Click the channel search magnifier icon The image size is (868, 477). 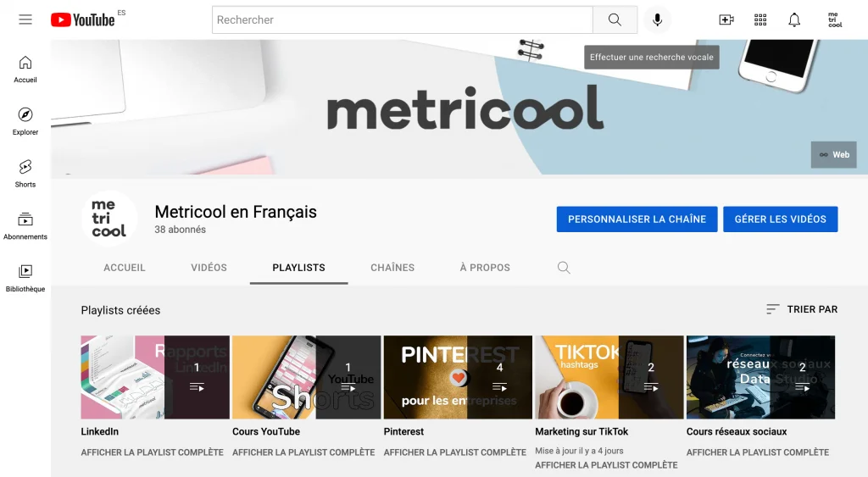[564, 268]
